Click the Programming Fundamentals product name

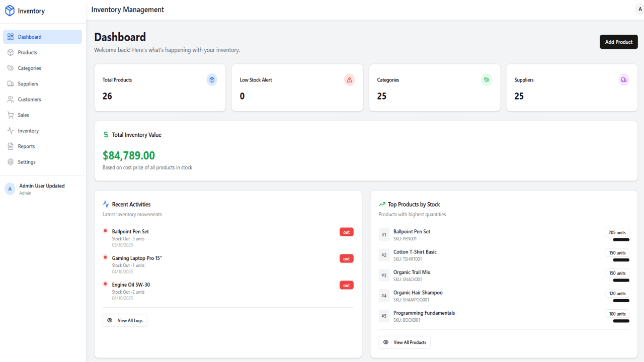pos(424,313)
